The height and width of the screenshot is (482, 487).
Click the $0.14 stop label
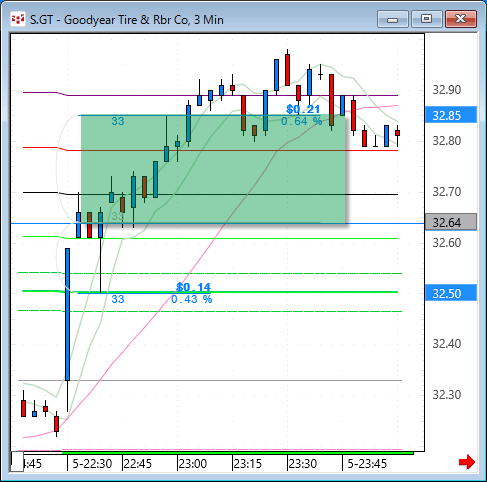tap(193, 287)
